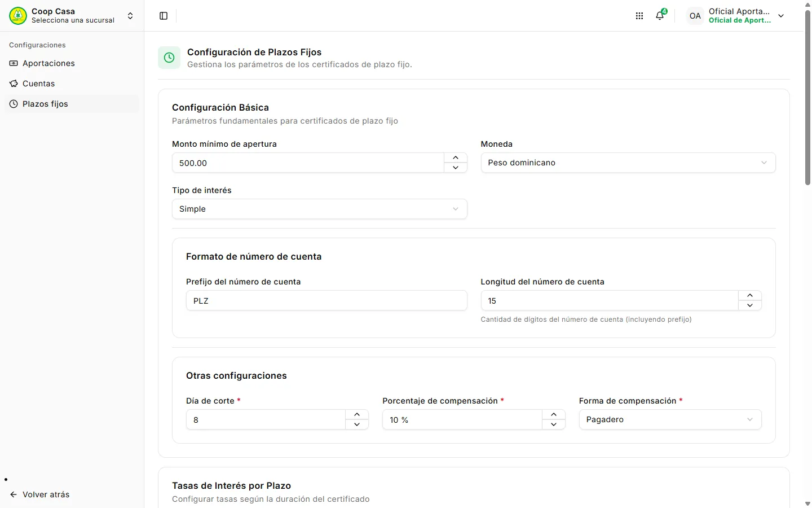This screenshot has width=812, height=508.
Task: Decrease Monto mínimo de apertura
Action: click(456, 168)
